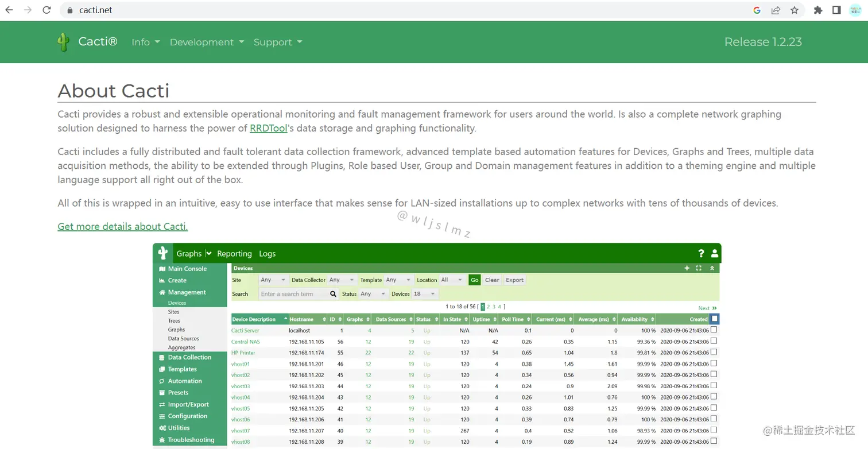Click the Next double-arrow pagination icon
The width and height of the screenshot is (868, 449).
coord(714,308)
